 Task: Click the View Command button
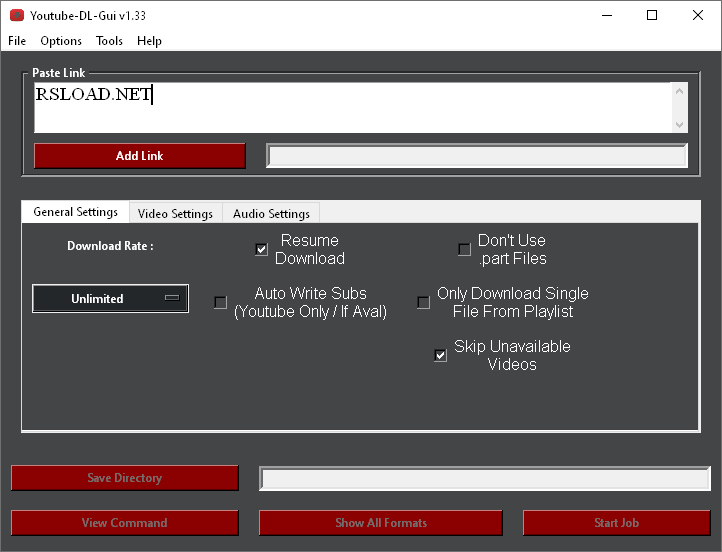[125, 523]
